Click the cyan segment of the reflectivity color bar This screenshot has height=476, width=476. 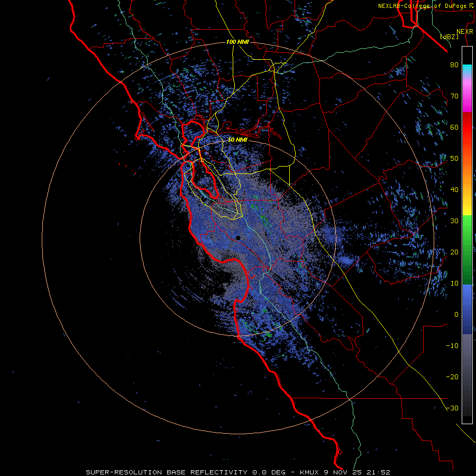point(467,68)
